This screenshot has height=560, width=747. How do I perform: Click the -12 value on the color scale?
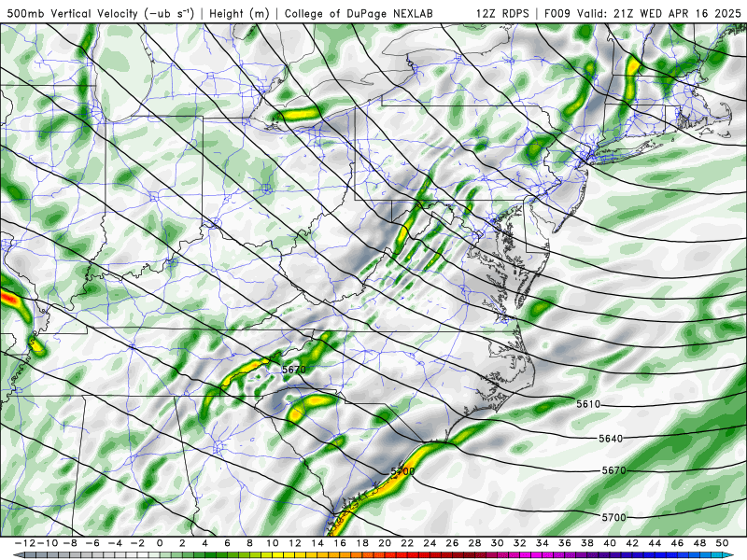pyautogui.click(x=23, y=543)
